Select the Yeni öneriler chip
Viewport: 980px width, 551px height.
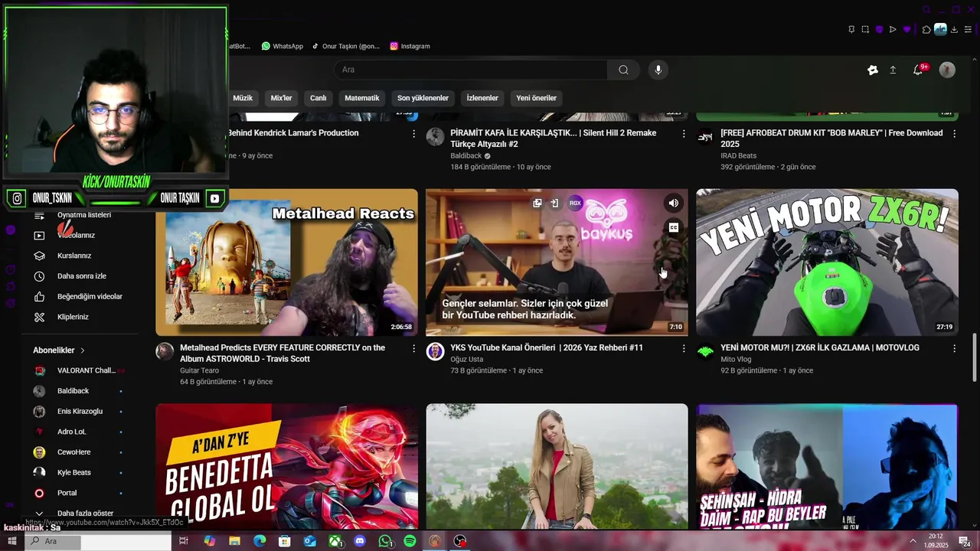pos(536,98)
